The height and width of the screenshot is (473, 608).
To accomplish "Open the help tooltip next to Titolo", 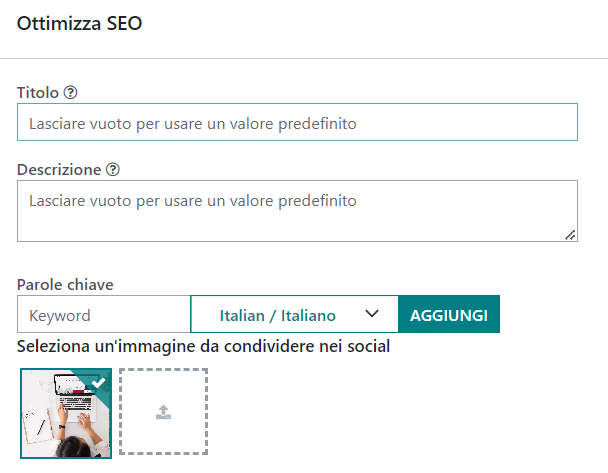I will click(71, 93).
